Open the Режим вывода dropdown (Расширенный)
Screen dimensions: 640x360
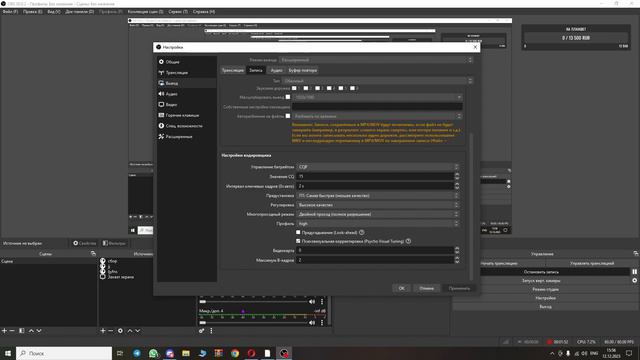point(376,60)
